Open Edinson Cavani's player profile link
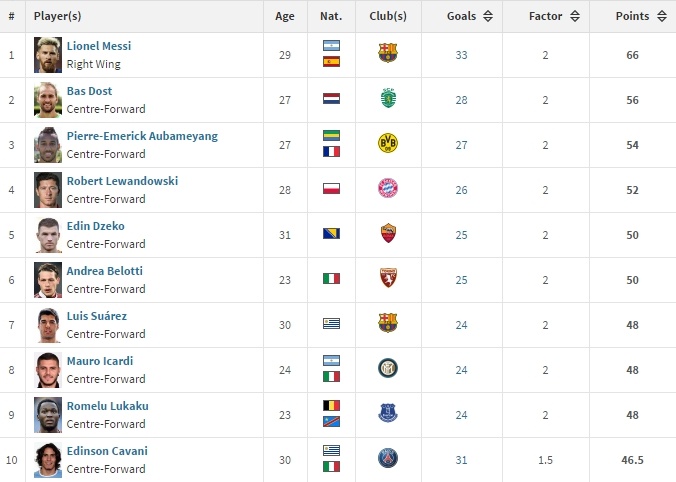The width and height of the screenshot is (676, 482). (107, 451)
